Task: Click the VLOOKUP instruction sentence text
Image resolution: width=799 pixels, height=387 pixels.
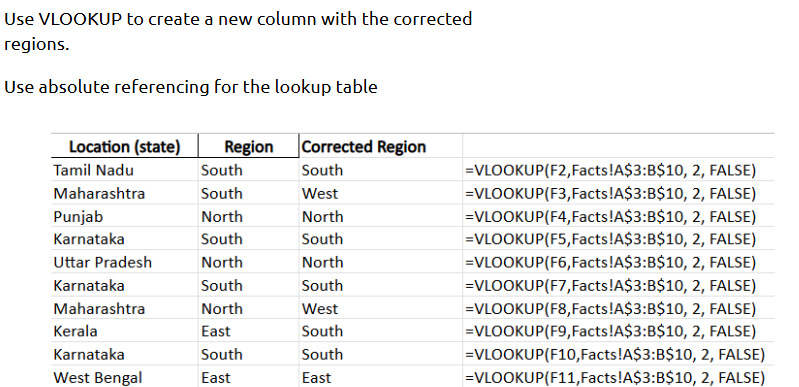Action: 238,32
